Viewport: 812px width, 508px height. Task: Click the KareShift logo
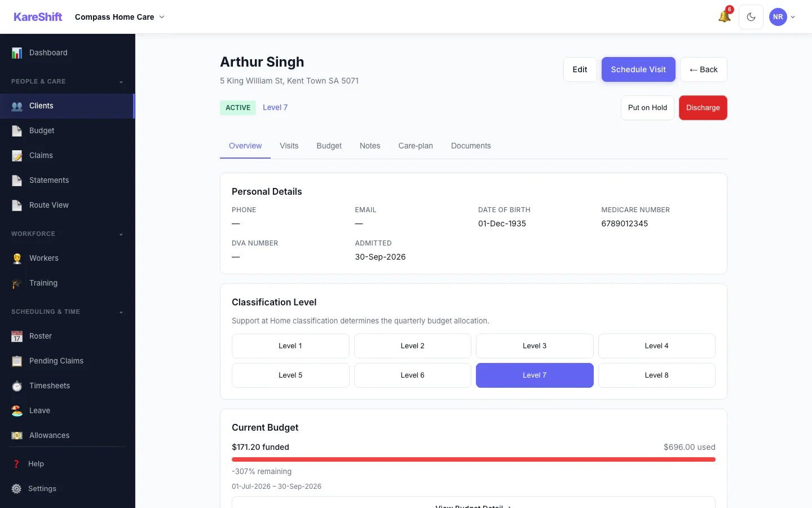(x=38, y=17)
